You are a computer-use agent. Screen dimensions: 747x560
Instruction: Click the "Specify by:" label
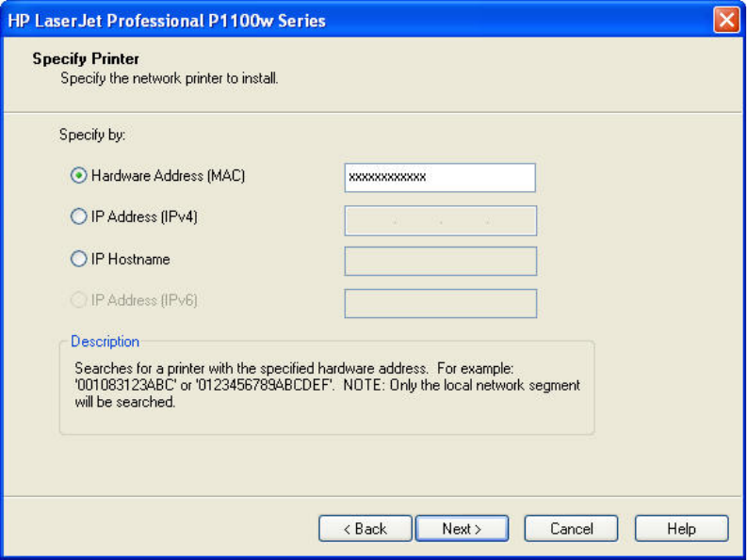92,135
